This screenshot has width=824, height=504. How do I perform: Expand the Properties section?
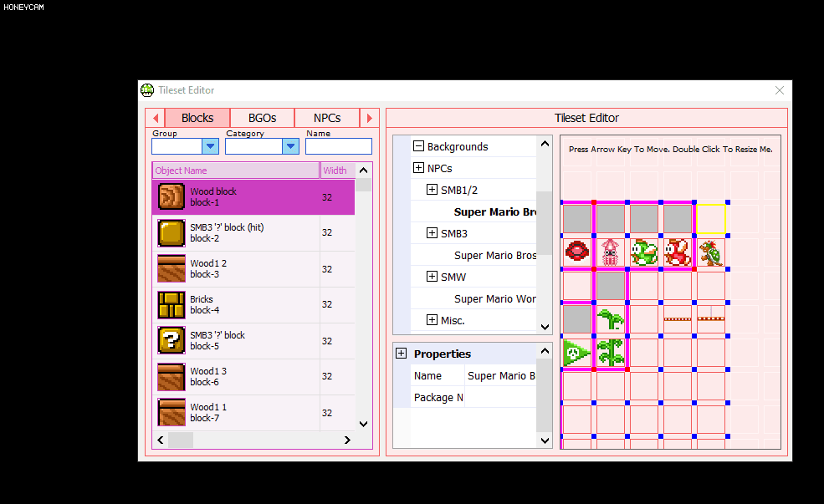coord(401,354)
